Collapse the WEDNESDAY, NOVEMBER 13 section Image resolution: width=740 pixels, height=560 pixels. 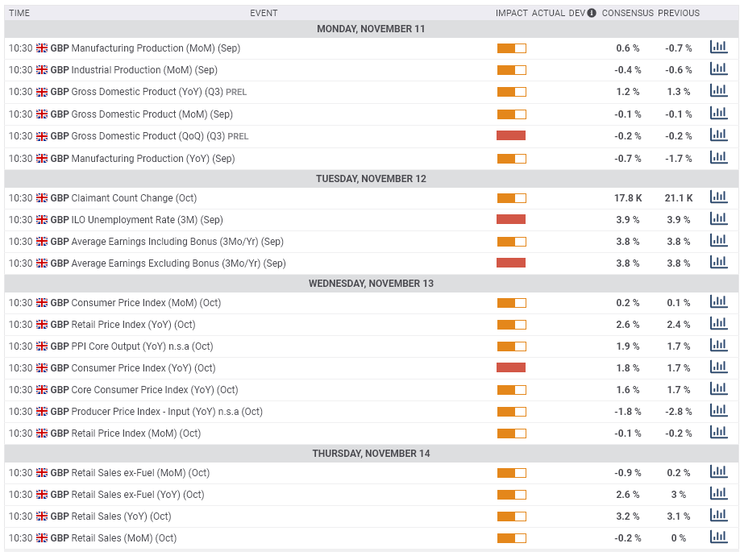370,283
